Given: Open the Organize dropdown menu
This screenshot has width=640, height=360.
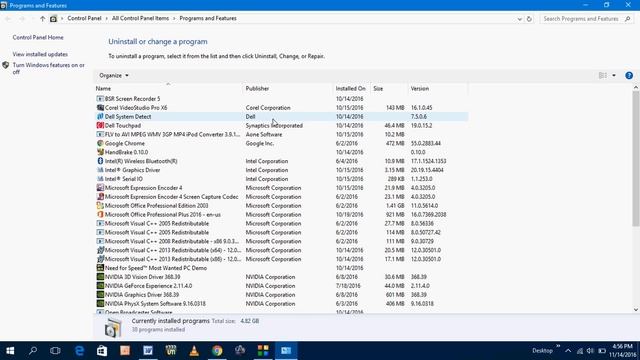Looking at the screenshot, I should (114, 76).
